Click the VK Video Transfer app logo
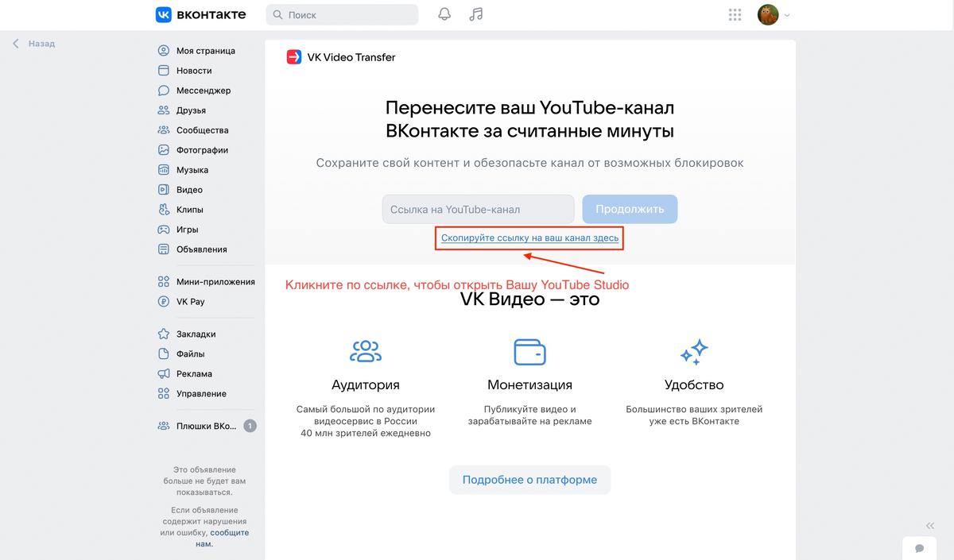The width and height of the screenshot is (954, 560). 294,57
